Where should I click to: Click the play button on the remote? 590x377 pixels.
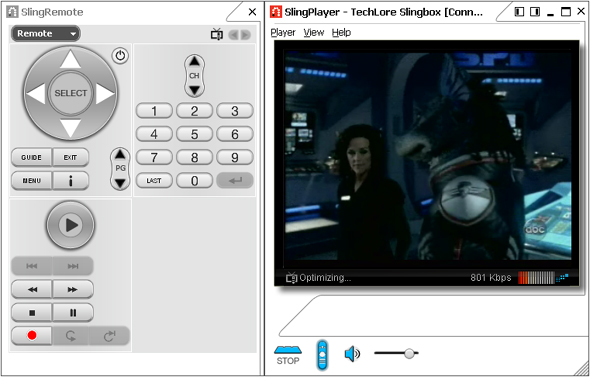[70, 225]
